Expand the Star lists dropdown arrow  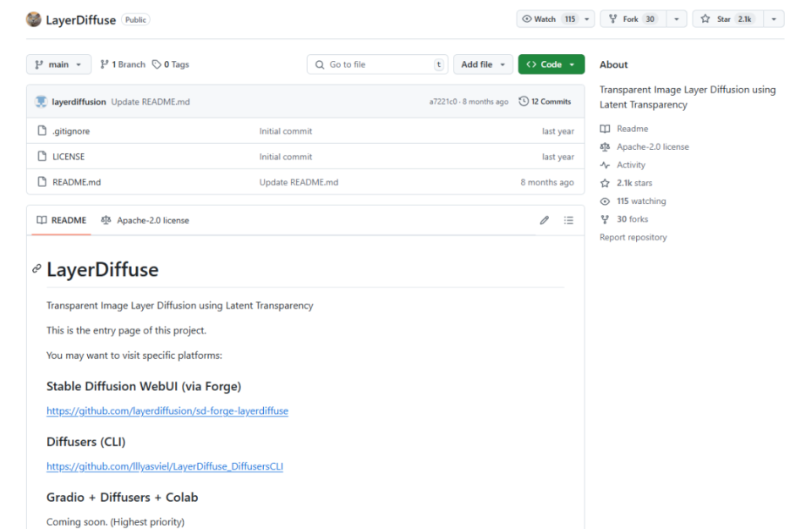tap(774, 19)
